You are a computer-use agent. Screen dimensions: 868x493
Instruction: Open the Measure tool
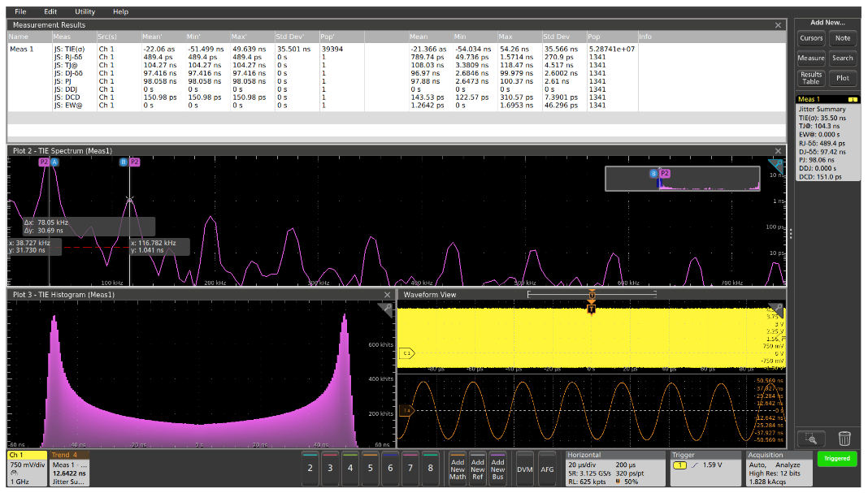coord(811,58)
